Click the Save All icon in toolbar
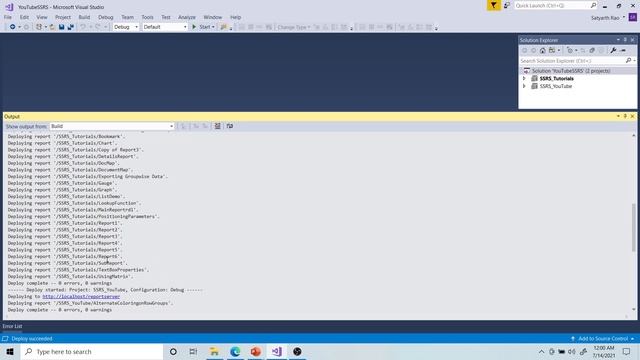This screenshot has height=360, width=640. 71,27
